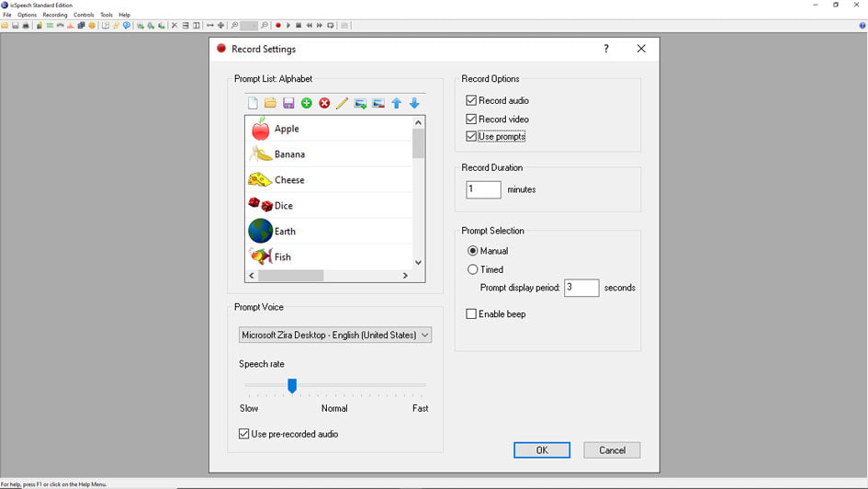Create a new prompt list
This screenshot has height=489, width=868.
click(x=253, y=103)
